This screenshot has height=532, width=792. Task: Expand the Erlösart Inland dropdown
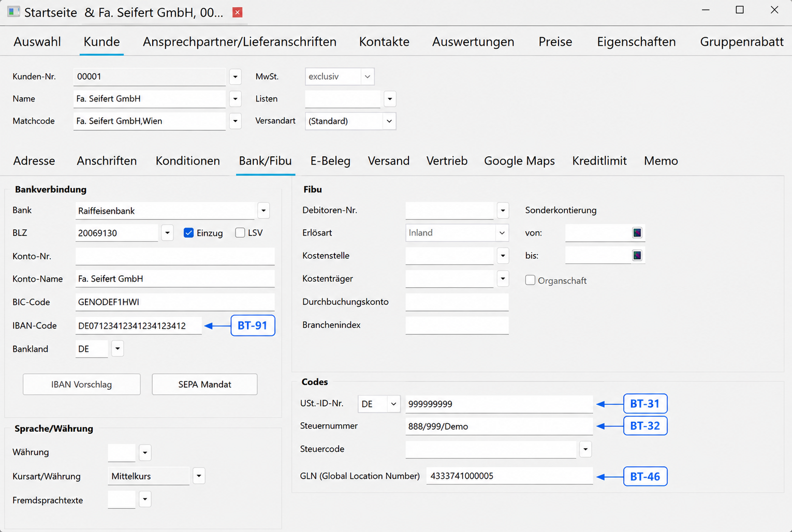(502, 233)
